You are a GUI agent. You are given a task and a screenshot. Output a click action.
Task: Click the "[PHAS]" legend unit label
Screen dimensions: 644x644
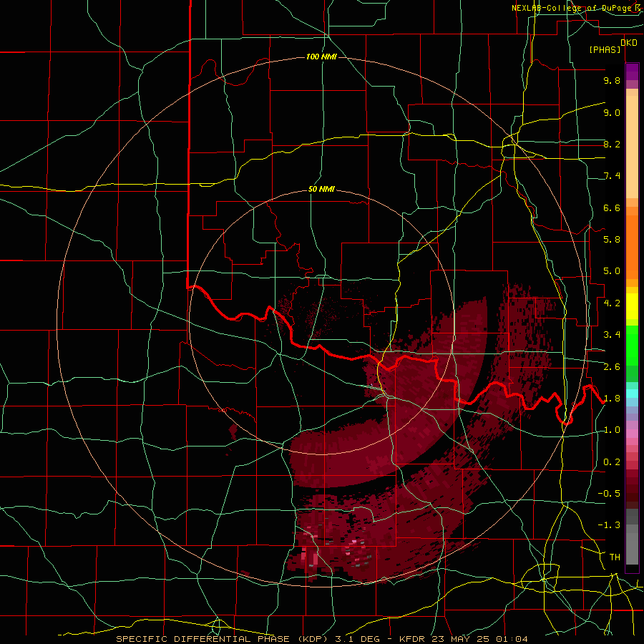pos(605,50)
